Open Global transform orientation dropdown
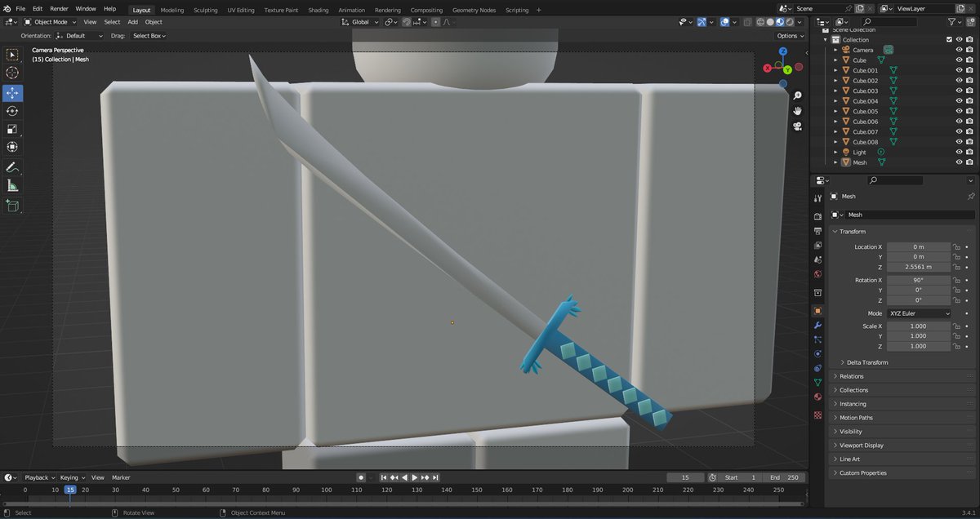980x519 pixels. [360, 22]
